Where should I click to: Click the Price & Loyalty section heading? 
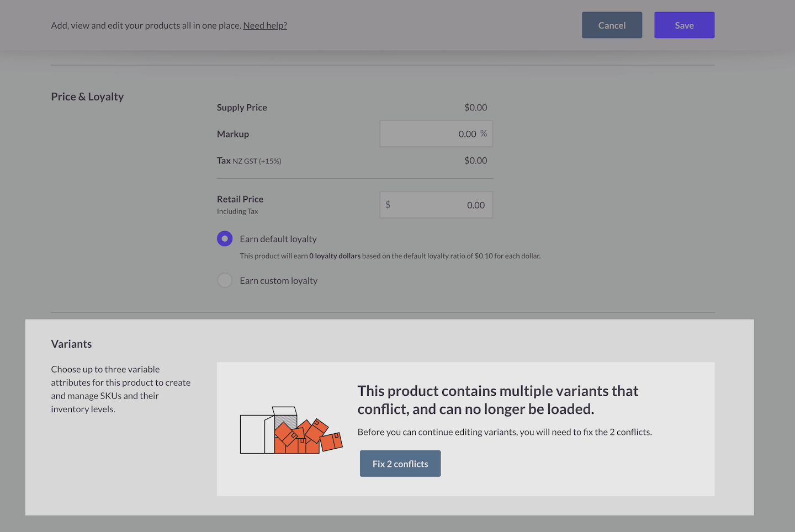[x=87, y=97]
